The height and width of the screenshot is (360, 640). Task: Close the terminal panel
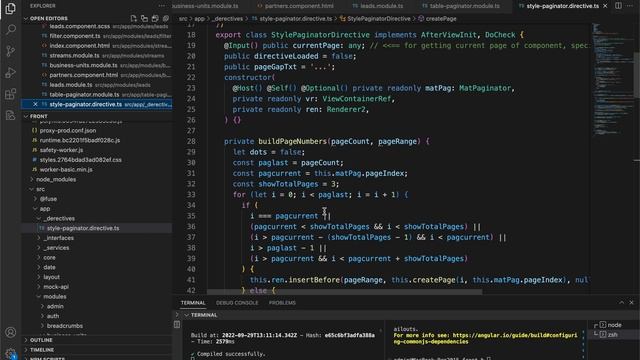631,302
